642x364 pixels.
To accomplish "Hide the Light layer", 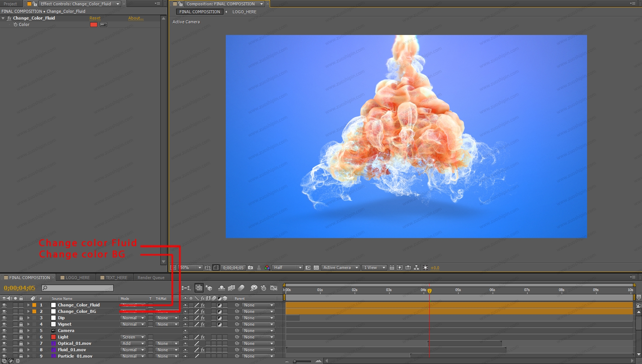I will 4,337.
